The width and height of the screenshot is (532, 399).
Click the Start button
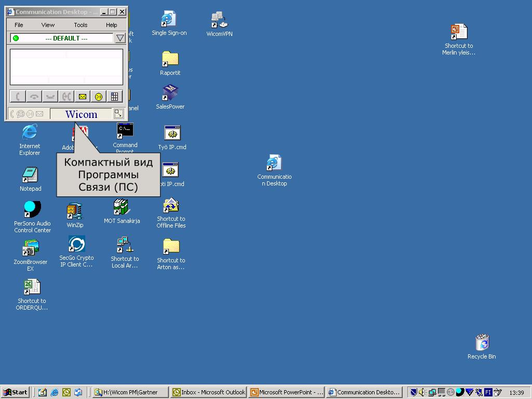(x=15, y=392)
